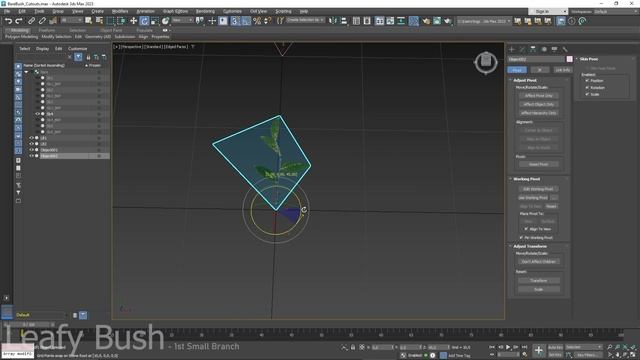The image size is (640, 360).
Task: Toggle the Auto Key button
Action: 556,347
